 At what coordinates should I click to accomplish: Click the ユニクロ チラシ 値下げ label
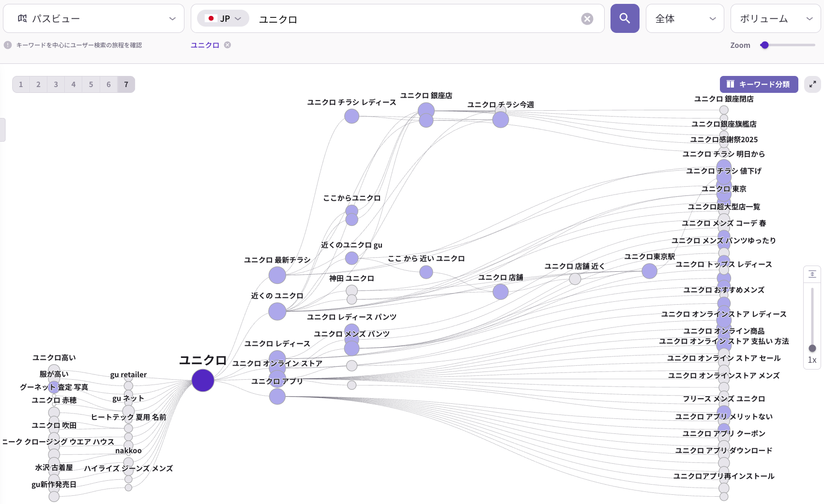coord(724,171)
